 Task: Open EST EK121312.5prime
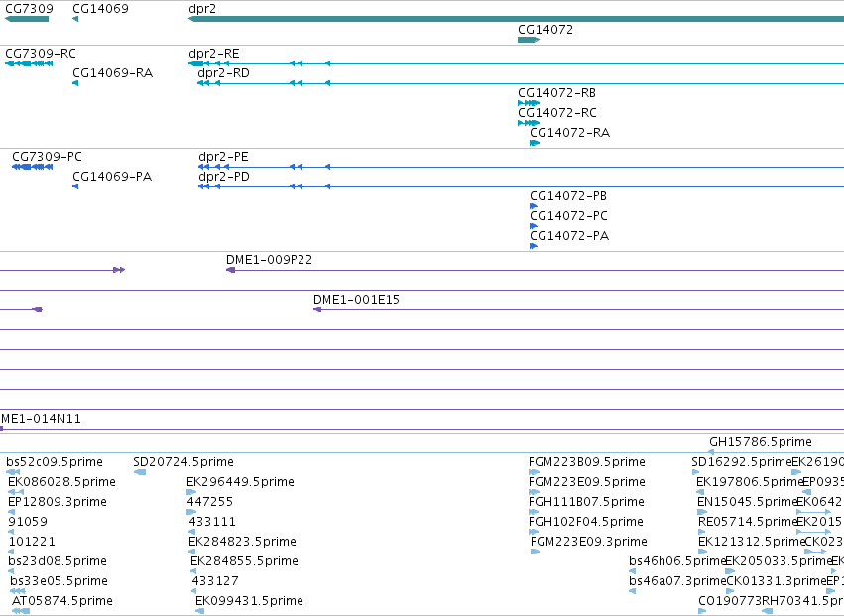point(751,542)
